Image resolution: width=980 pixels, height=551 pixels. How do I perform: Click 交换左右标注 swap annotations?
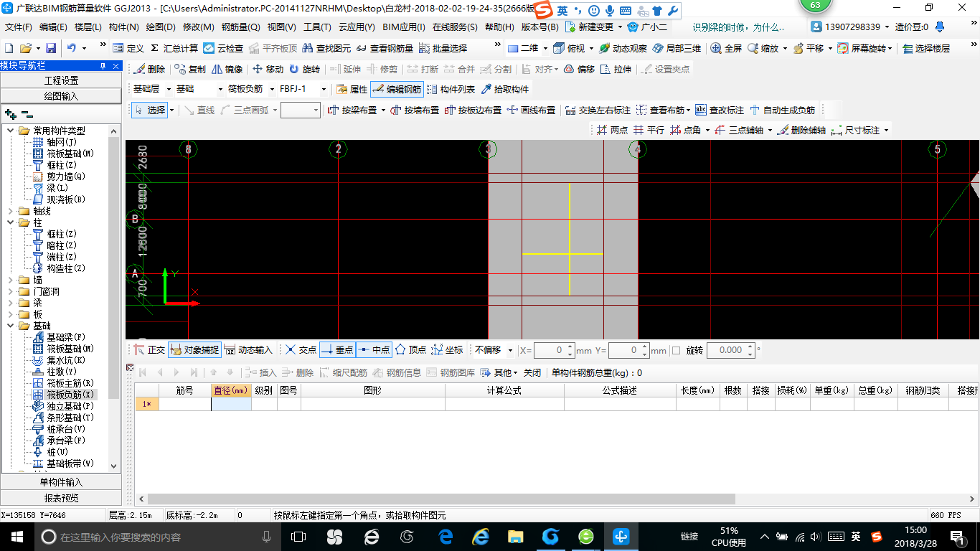coord(598,110)
